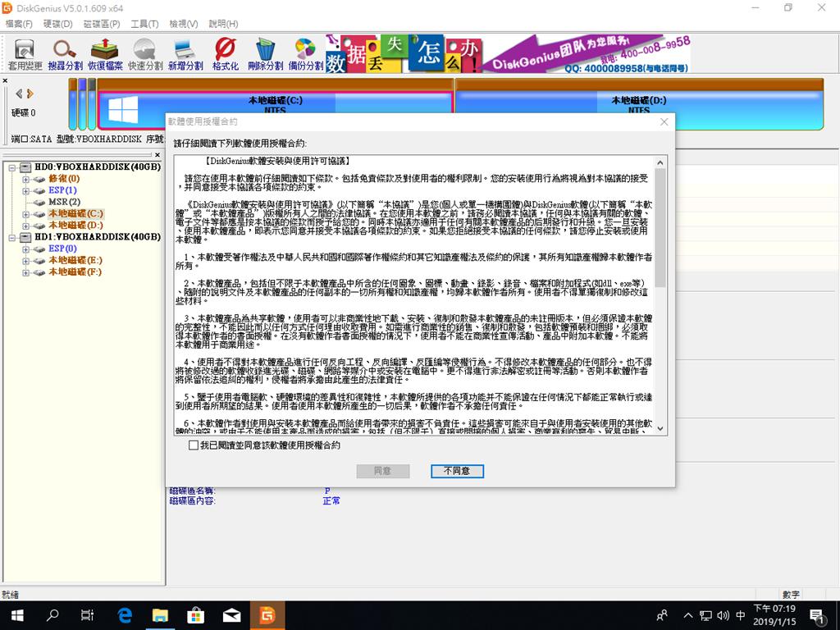840x630 pixels.
Task: Close the disk tree panel with its X
Action: (x=157, y=155)
